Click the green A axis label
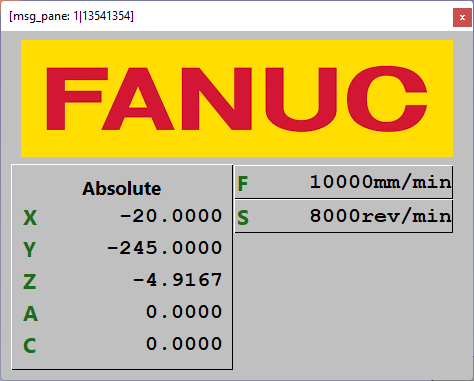 [x=30, y=314]
